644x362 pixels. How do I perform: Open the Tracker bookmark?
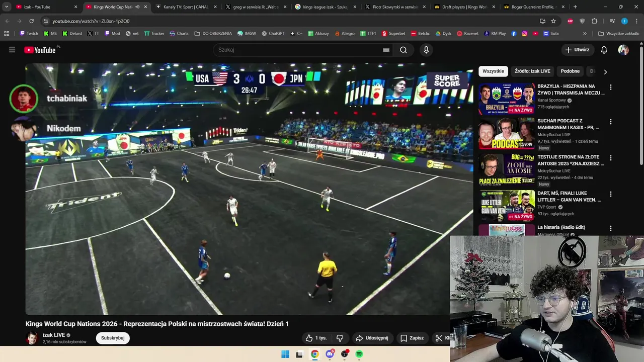tap(154, 34)
